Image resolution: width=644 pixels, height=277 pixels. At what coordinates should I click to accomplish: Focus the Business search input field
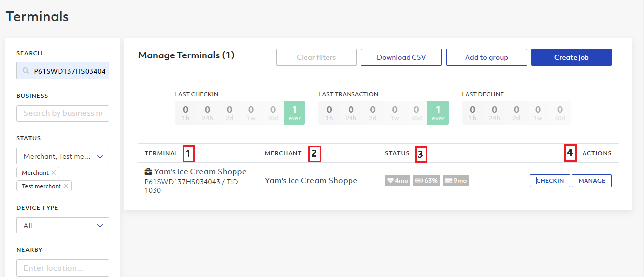[62, 113]
